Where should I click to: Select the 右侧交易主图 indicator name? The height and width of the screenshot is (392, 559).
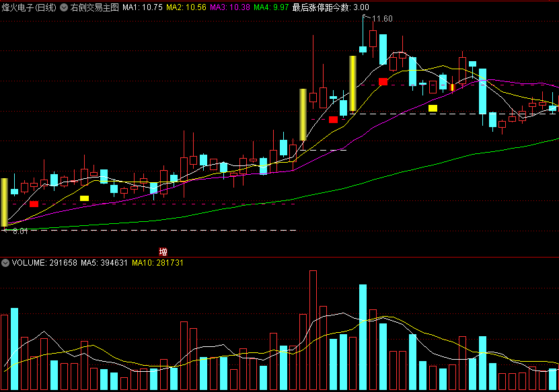[x=94, y=7]
